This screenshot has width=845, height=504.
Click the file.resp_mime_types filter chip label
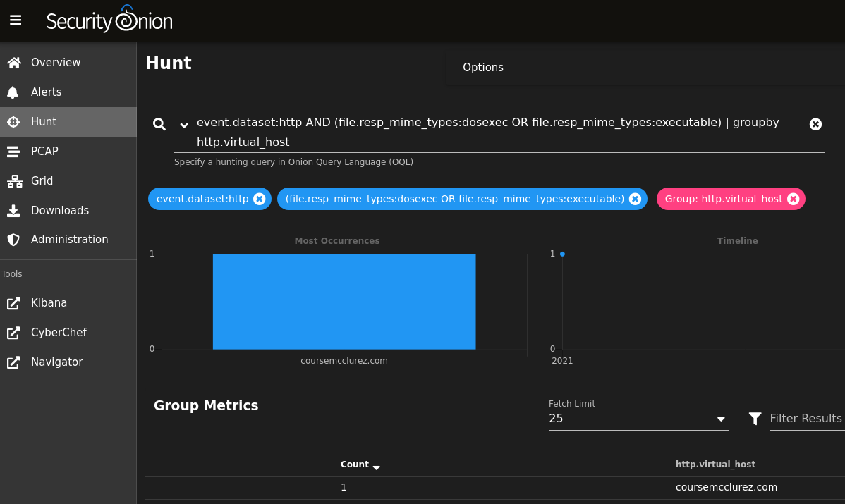(455, 199)
